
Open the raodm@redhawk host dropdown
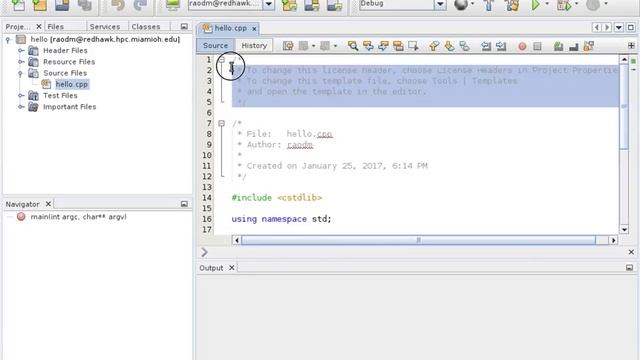tap(269, 4)
